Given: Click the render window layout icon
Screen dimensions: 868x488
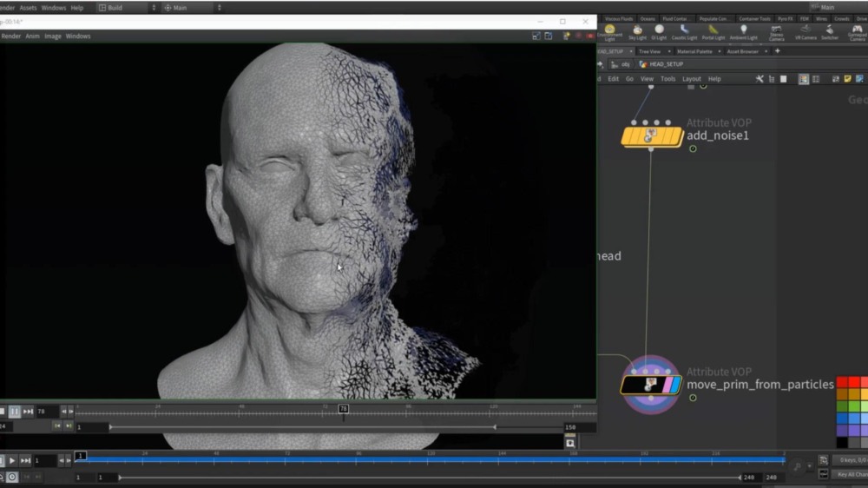Looking at the screenshot, I should (548, 36).
